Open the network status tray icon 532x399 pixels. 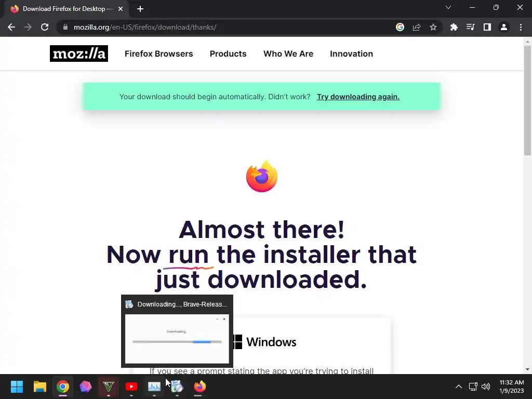pyautogui.click(x=473, y=387)
